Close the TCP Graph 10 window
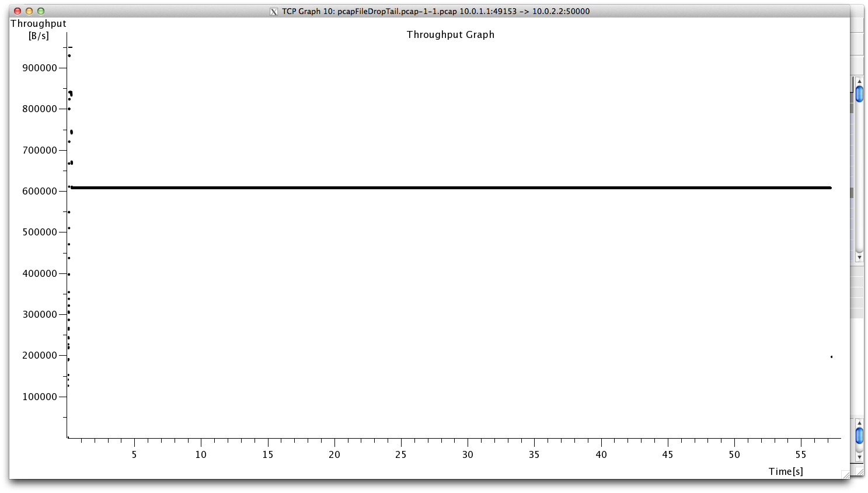Screen dimensions: 868x493 tap(18, 11)
